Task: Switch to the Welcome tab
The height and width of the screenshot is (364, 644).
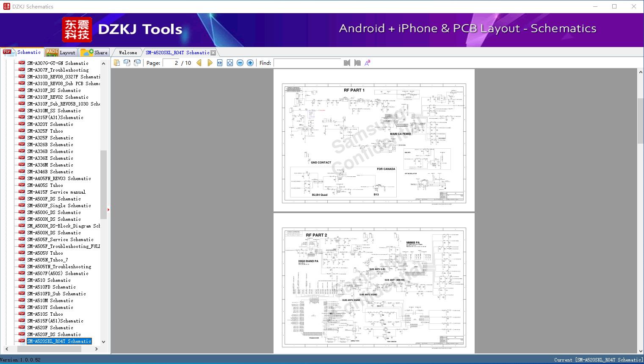Action: (128, 53)
